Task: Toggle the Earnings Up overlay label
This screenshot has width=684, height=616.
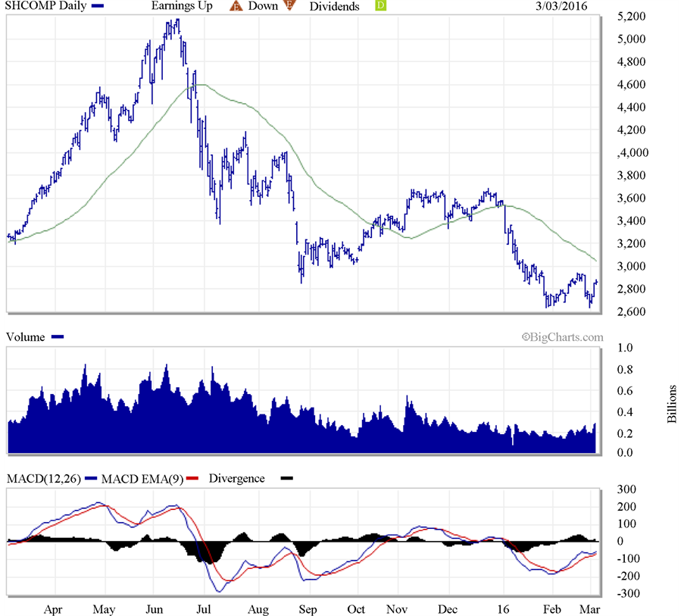Action: [181, 6]
